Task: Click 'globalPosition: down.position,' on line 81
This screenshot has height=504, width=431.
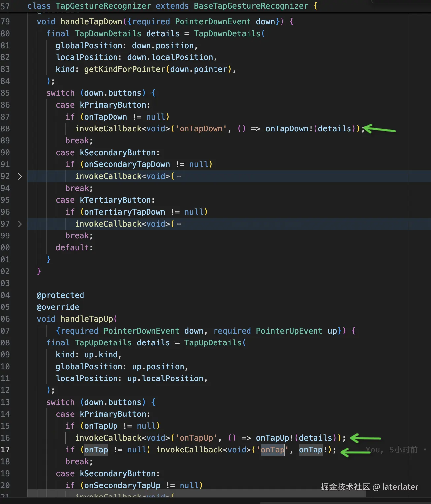Action: coord(127,46)
